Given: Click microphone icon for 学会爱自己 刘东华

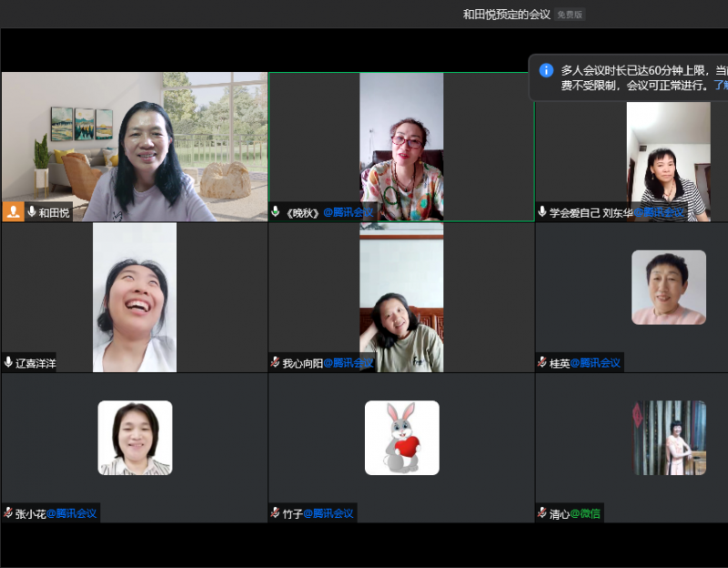Looking at the screenshot, I should 542,212.
